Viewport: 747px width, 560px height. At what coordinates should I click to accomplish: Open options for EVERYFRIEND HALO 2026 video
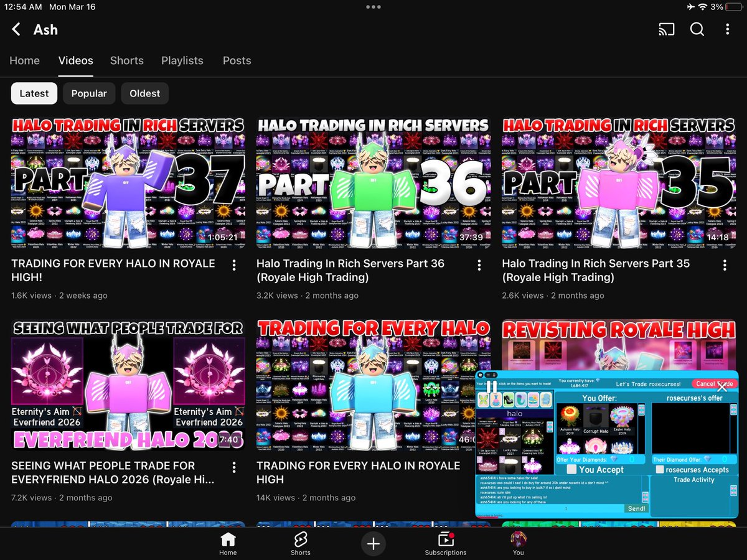pos(234,467)
